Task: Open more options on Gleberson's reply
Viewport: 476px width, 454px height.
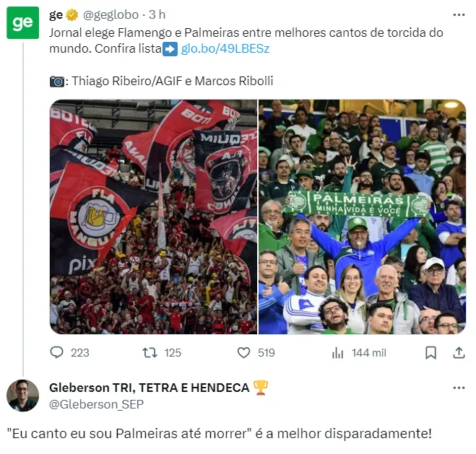Action: point(459,388)
